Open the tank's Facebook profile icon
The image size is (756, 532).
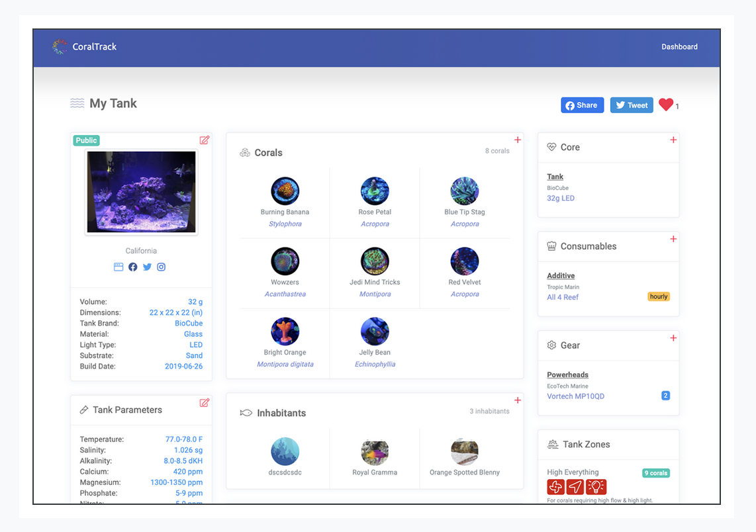tap(132, 267)
